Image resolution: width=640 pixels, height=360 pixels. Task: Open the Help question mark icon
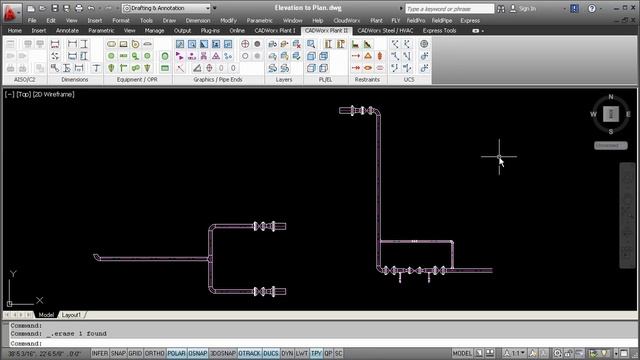point(592,8)
